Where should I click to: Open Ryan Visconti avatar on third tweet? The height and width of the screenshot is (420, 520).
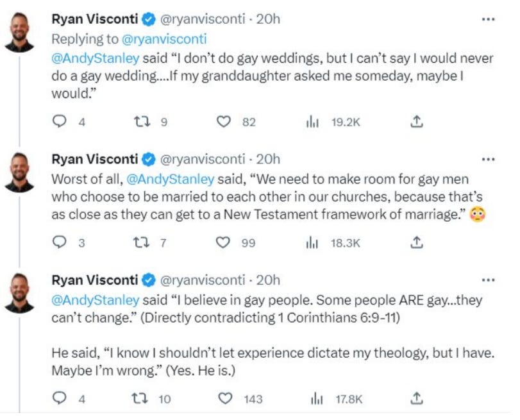(19, 293)
